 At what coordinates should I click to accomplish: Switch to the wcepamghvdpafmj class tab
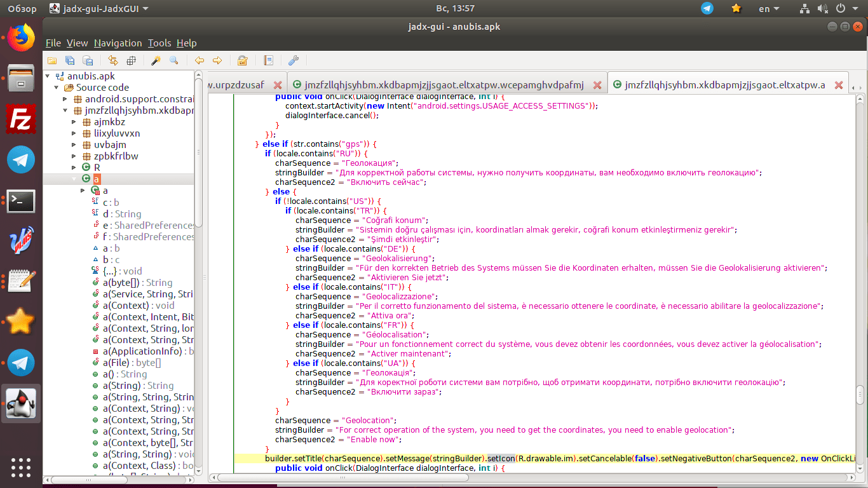coord(439,85)
